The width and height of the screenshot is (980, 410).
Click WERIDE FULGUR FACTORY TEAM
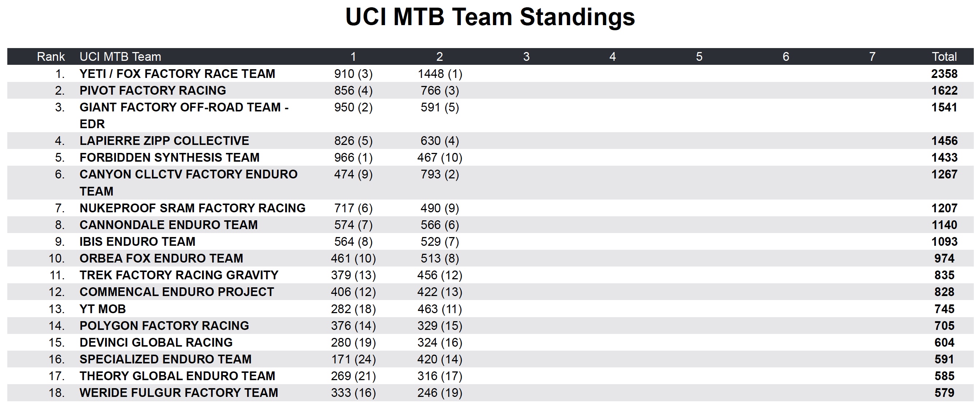click(x=179, y=393)
